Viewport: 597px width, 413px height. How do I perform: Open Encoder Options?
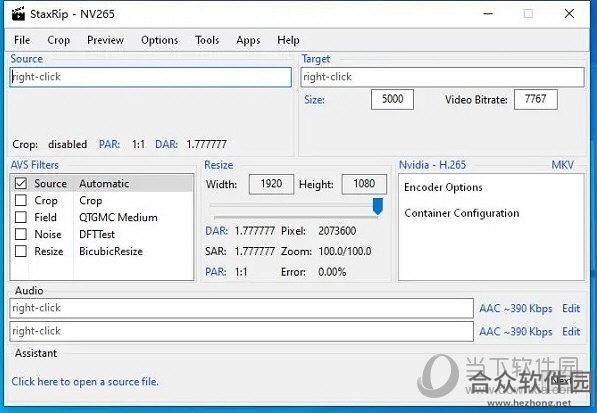coord(443,187)
